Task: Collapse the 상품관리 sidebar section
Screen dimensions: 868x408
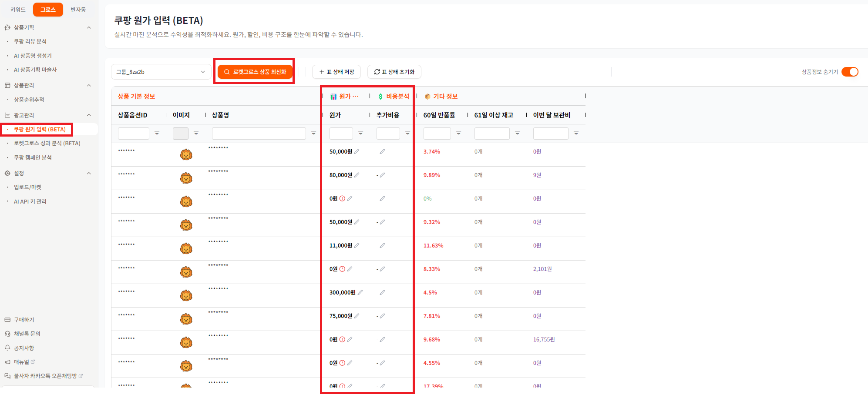Action: click(89, 85)
